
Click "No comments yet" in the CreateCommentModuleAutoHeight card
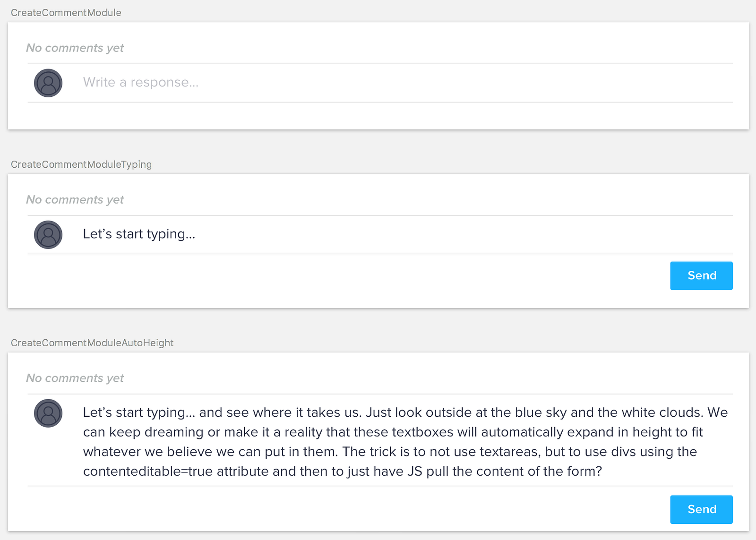[x=75, y=378]
